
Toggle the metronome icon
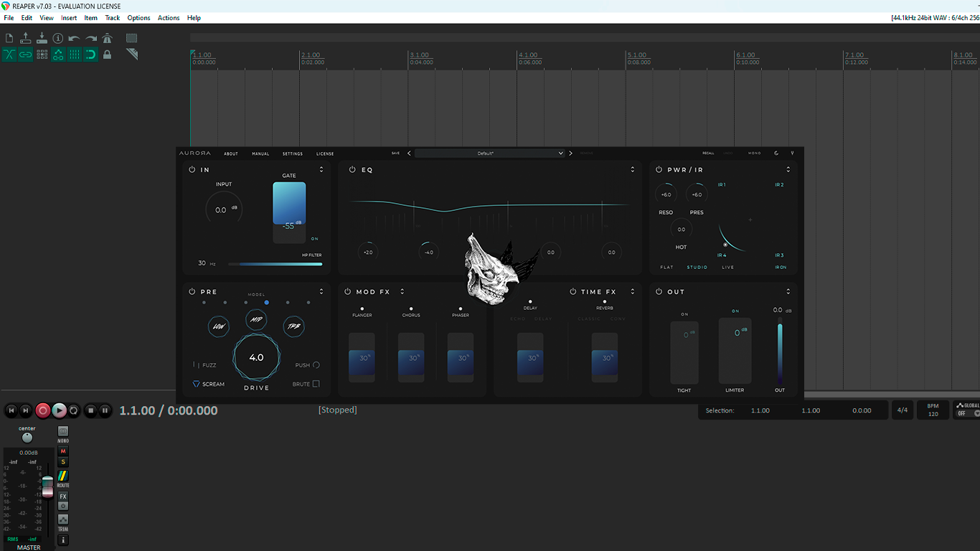click(107, 38)
